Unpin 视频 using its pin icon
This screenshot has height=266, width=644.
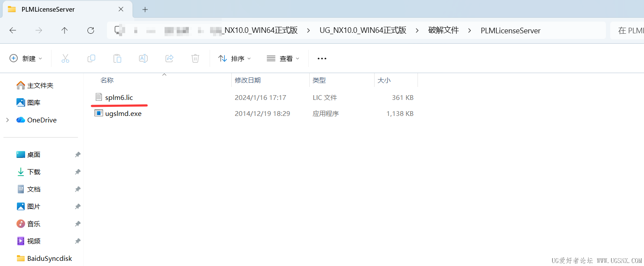pyautogui.click(x=78, y=241)
